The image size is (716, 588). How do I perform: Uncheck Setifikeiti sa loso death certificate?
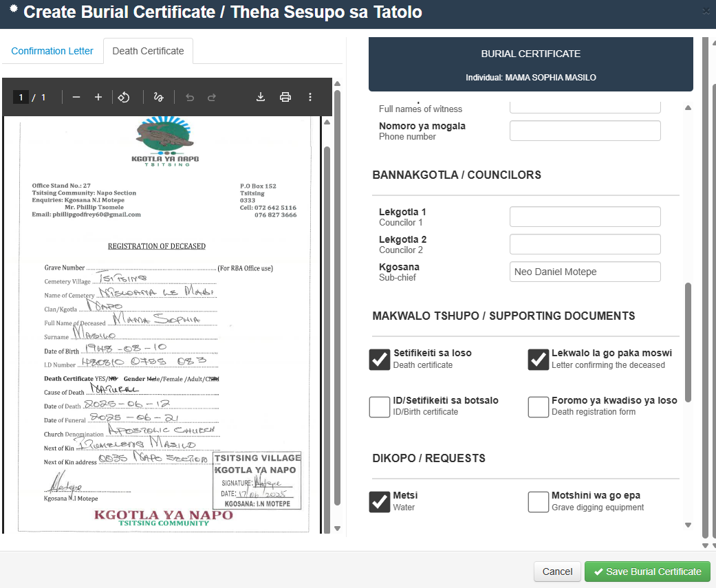point(380,359)
